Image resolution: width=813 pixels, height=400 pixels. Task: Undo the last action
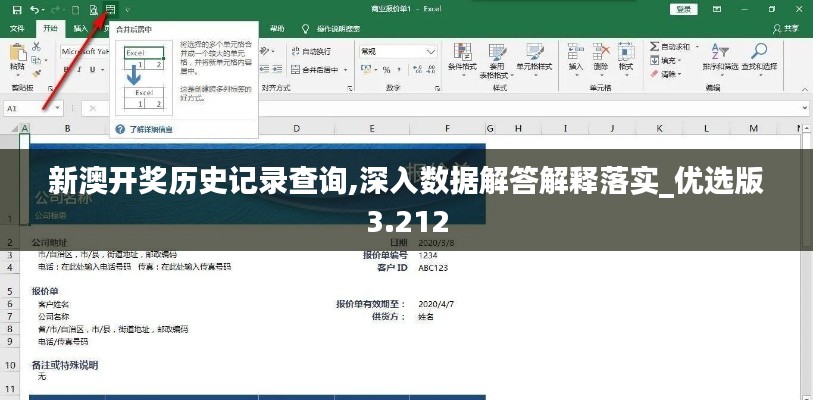click(x=34, y=9)
